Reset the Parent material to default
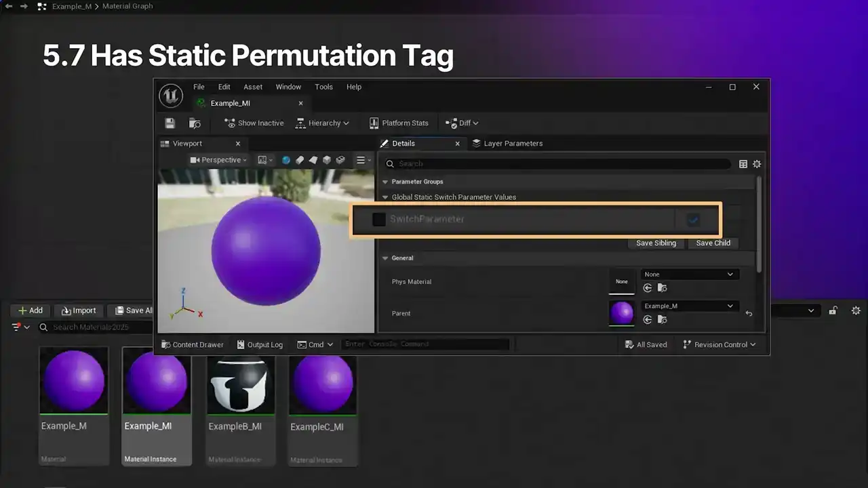This screenshot has width=868, height=488. (x=749, y=314)
